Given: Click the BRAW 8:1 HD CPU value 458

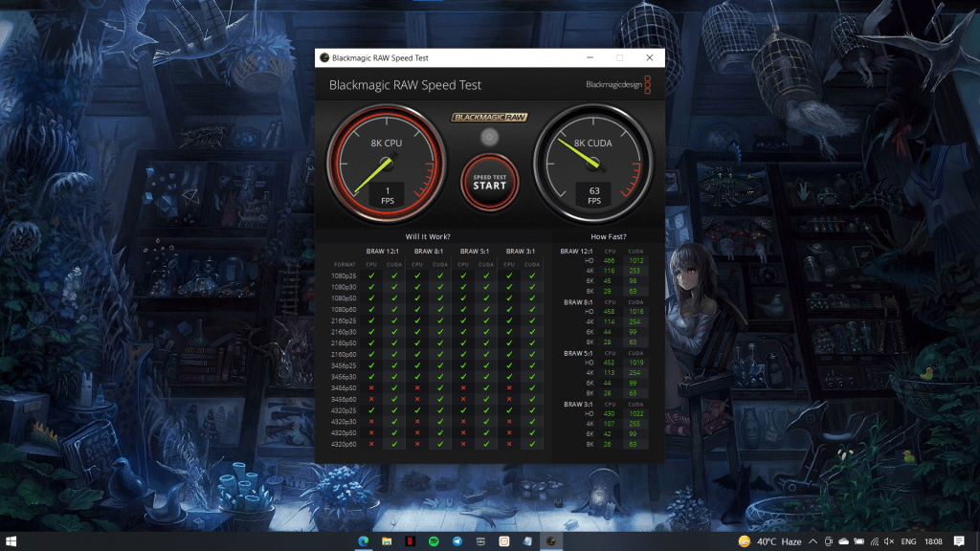Looking at the screenshot, I should tap(609, 311).
